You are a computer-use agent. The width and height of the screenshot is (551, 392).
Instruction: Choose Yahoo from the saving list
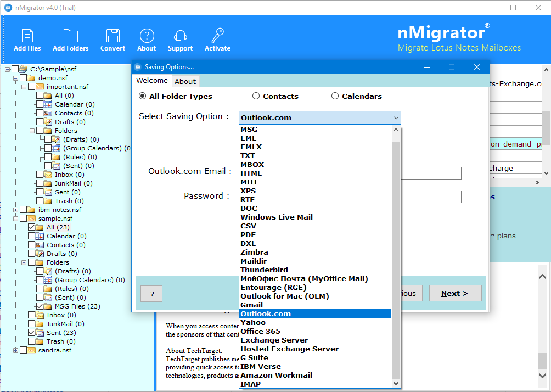[x=315, y=322]
